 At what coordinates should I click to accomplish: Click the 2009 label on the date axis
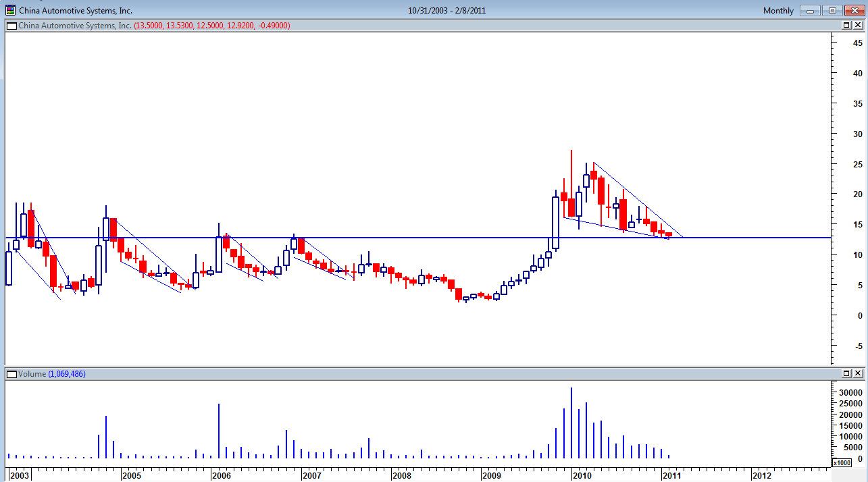(491, 475)
